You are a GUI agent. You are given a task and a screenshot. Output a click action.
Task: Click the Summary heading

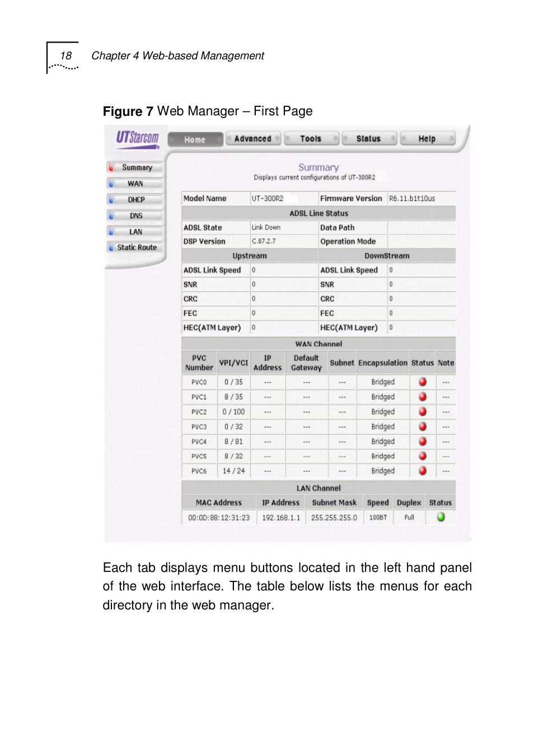coord(318,167)
